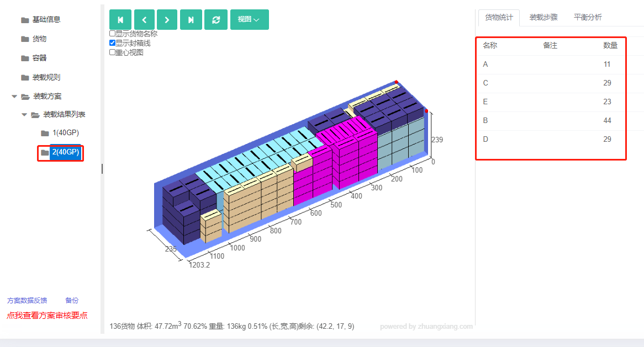
Task: Jump to the first loading step
Action: click(120, 20)
